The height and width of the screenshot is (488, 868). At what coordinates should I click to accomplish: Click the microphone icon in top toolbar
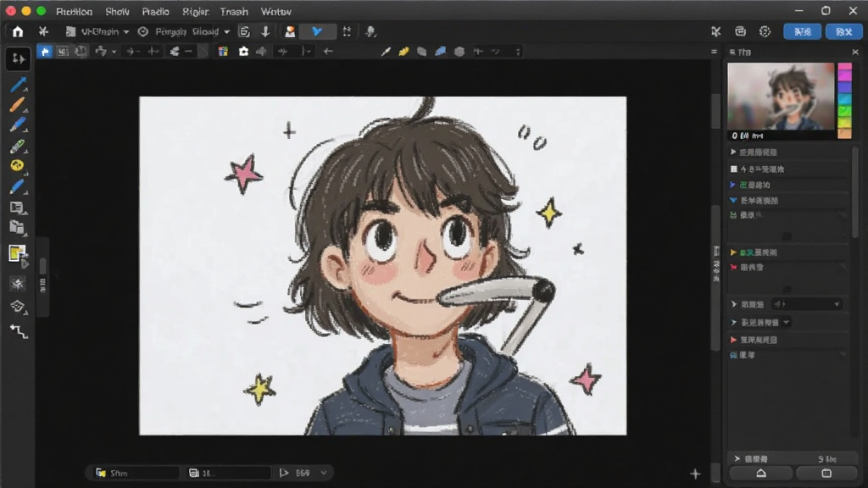point(370,31)
